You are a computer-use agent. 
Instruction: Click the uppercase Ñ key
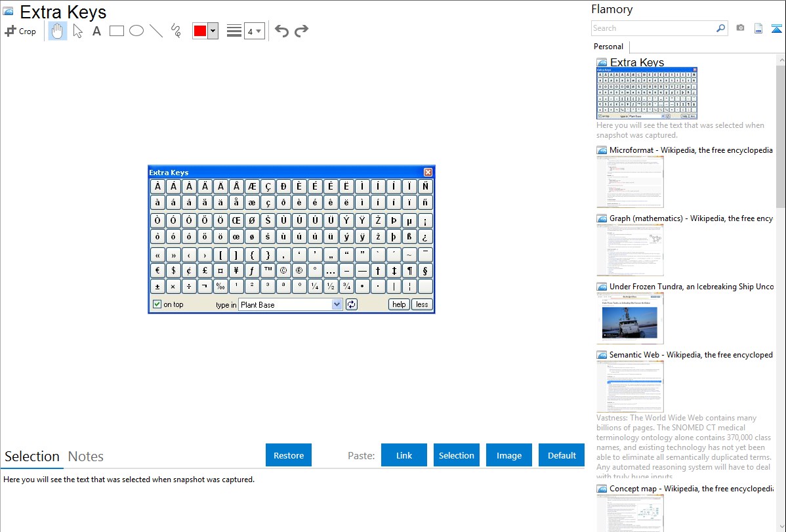click(x=425, y=186)
